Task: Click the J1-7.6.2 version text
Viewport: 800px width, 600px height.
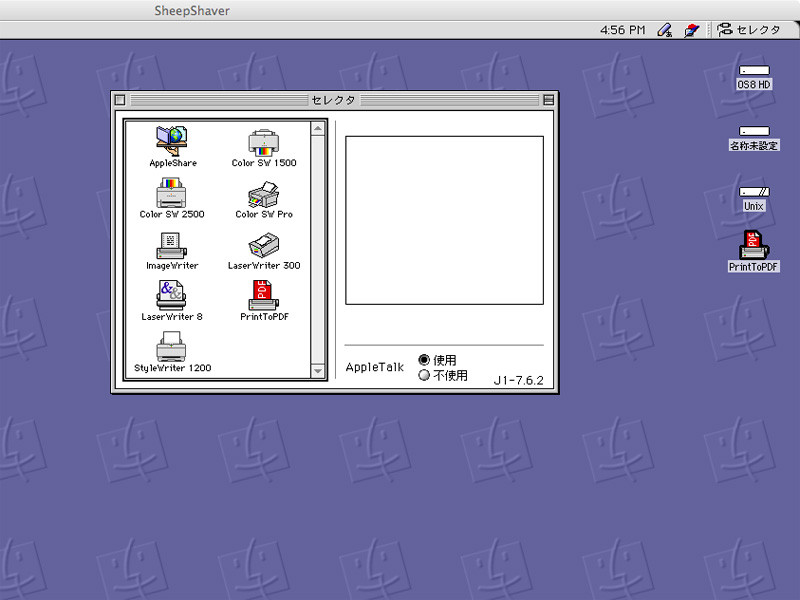Action: 518,380
